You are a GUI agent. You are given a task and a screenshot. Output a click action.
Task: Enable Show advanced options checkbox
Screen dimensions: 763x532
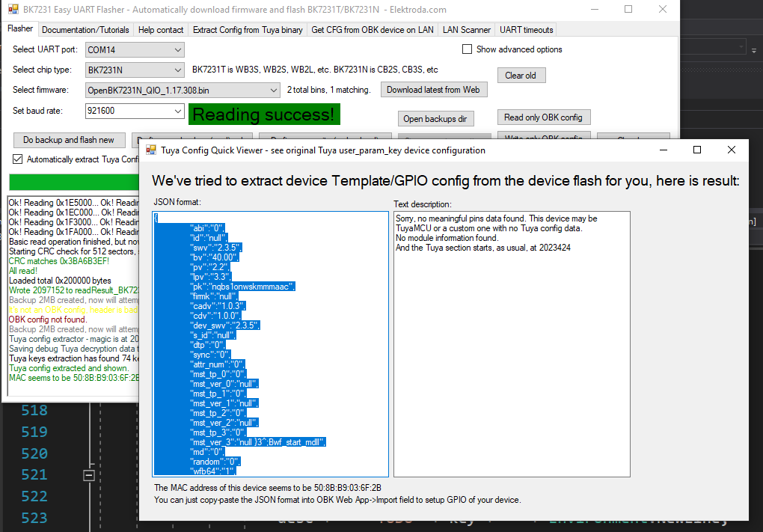[x=467, y=49]
